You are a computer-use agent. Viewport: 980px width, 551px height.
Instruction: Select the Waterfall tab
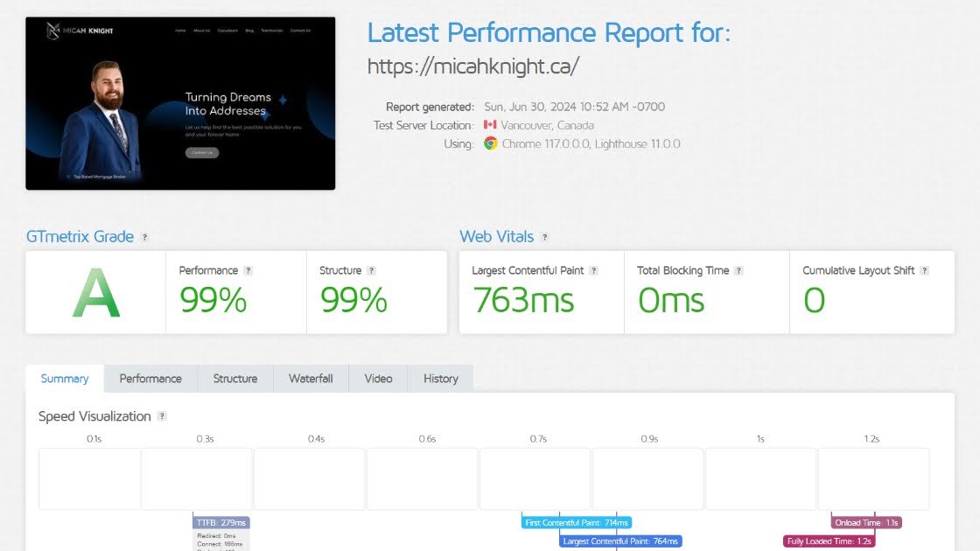(x=311, y=379)
